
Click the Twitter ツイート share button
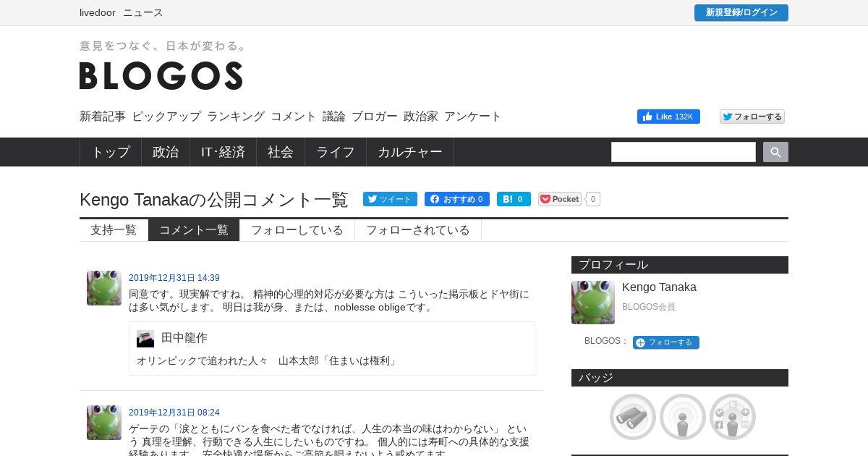[x=390, y=199]
